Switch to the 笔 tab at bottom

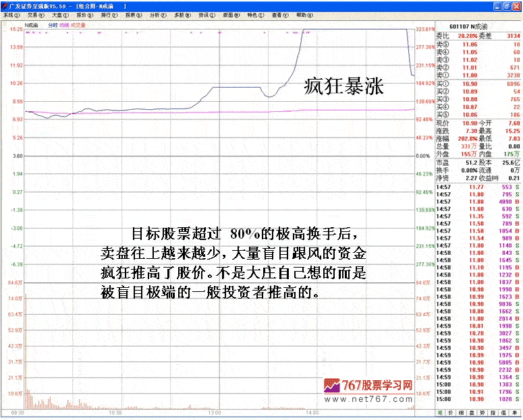440,412
